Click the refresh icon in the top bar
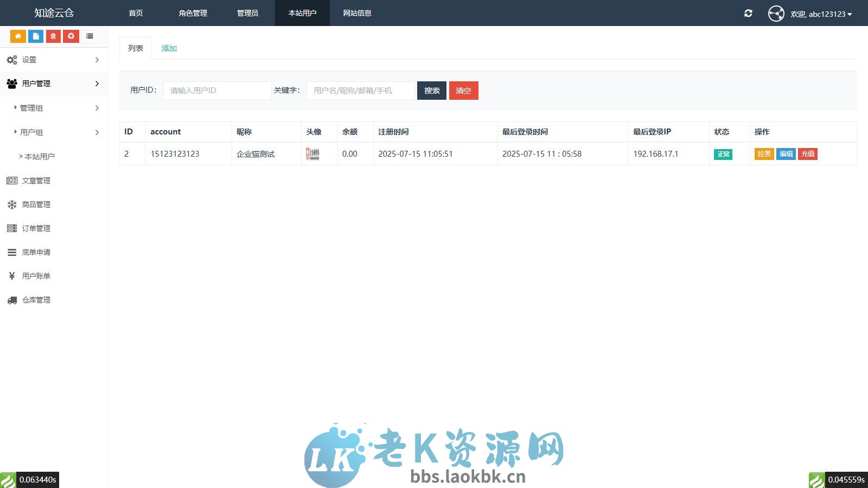 click(x=748, y=13)
